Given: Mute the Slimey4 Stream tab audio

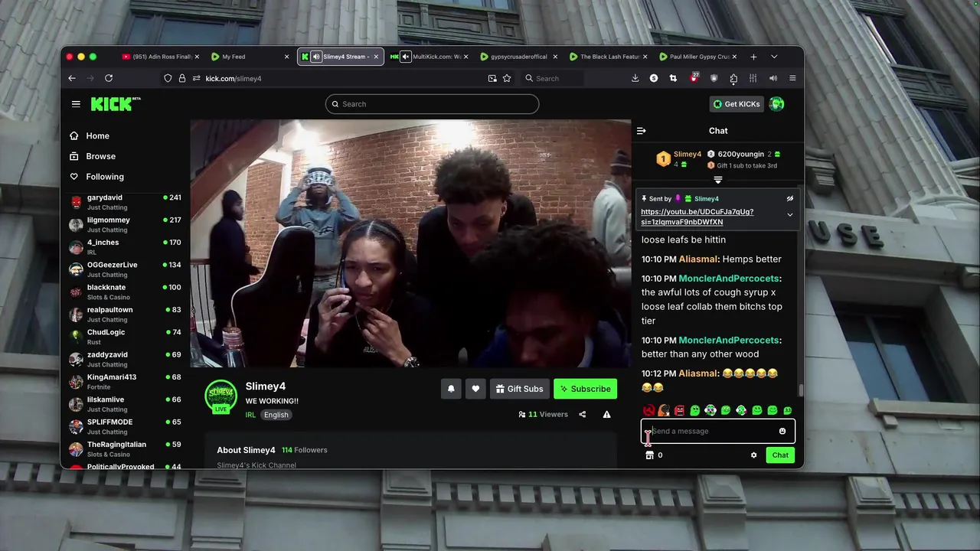Looking at the screenshot, I should [316, 57].
